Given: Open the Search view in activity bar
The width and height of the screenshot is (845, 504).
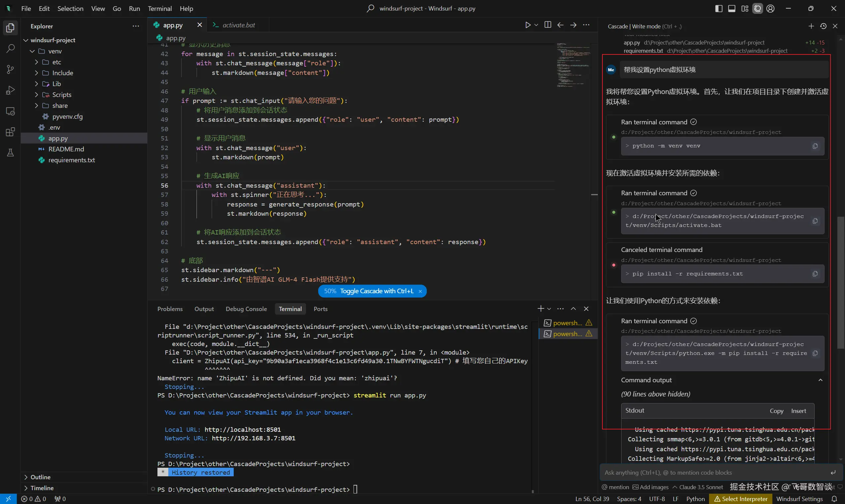Looking at the screenshot, I should (10, 48).
